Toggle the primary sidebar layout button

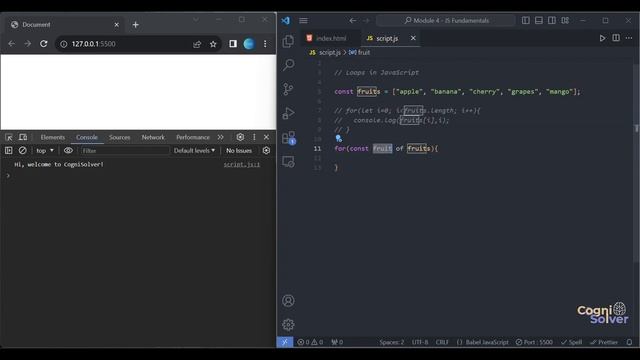pos(526,20)
